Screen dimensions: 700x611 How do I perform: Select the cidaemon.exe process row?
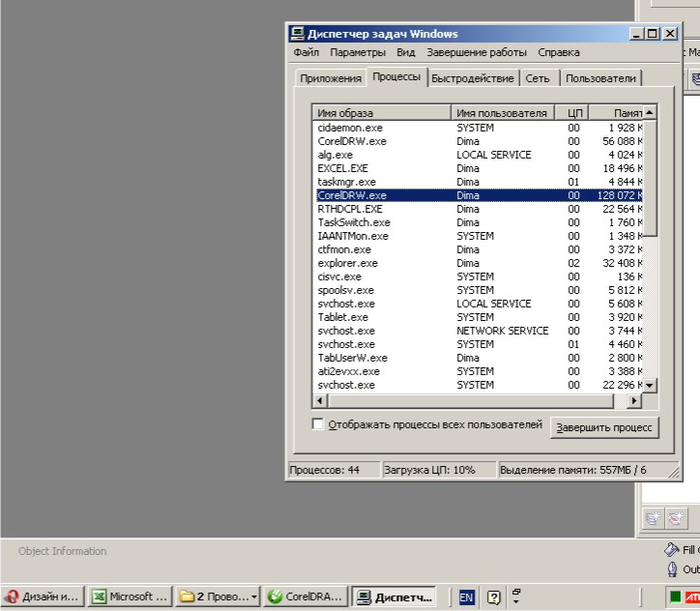(x=478, y=128)
